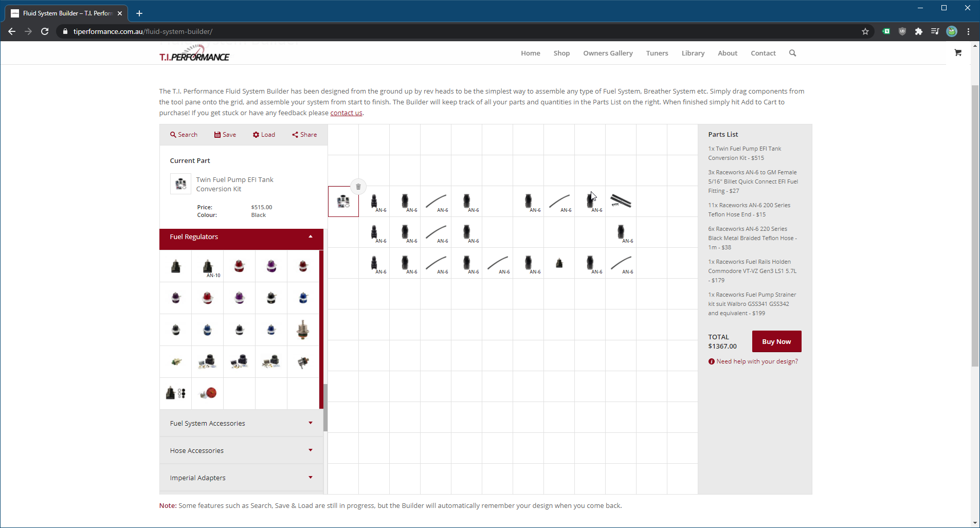
Task: Open Owners Gallery
Action: pos(608,53)
